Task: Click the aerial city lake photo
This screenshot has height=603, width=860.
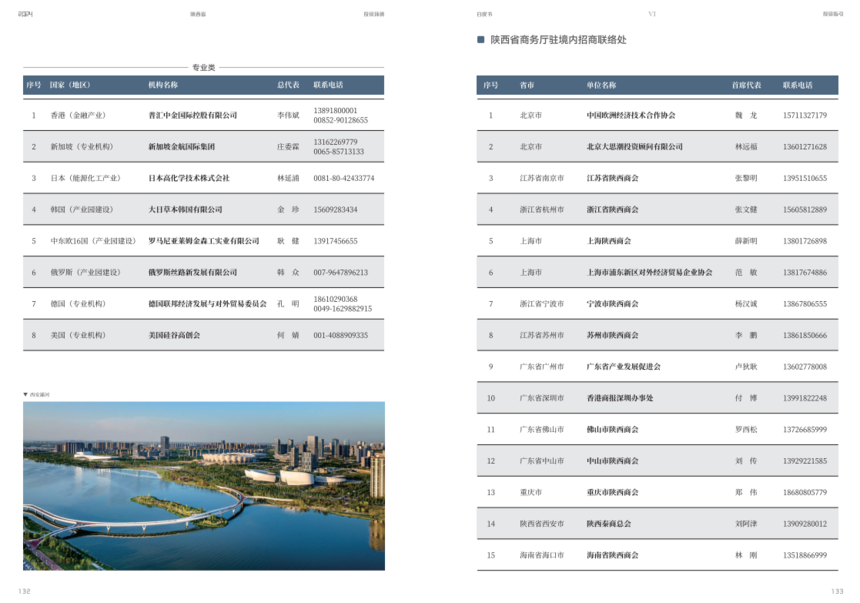Action: (203, 486)
